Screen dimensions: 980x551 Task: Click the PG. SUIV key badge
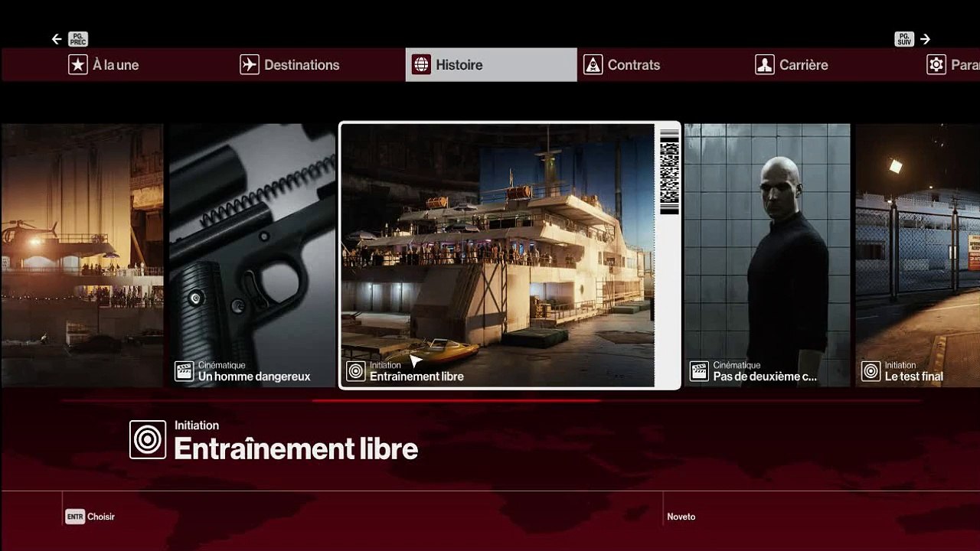point(904,39)
